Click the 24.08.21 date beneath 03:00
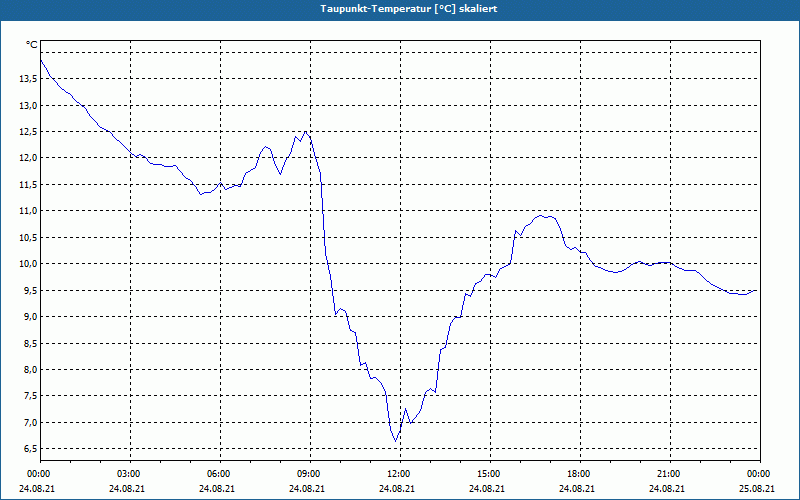800x500 pixels. 127,488
